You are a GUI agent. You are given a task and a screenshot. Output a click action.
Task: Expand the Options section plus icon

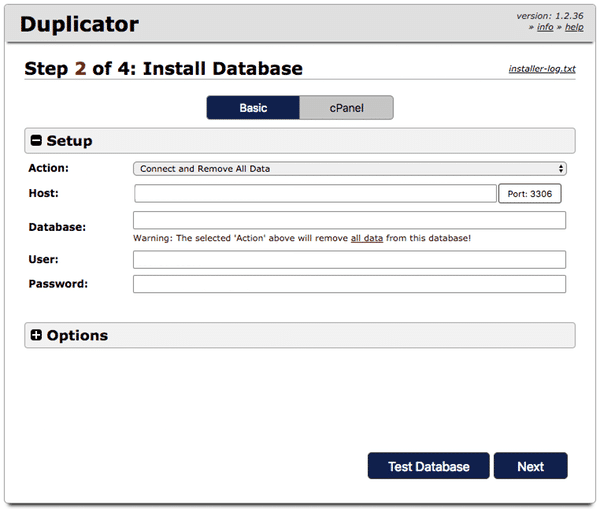[x=36, y=335]
